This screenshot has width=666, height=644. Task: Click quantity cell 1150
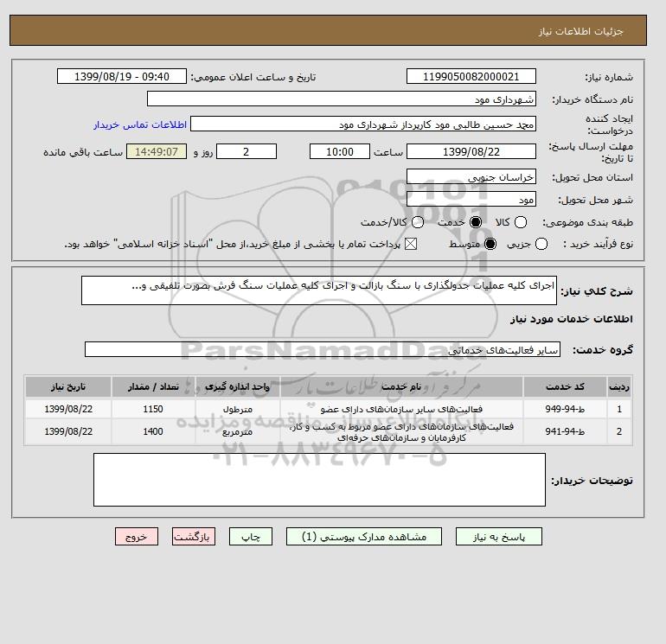[x=153, y=409]
